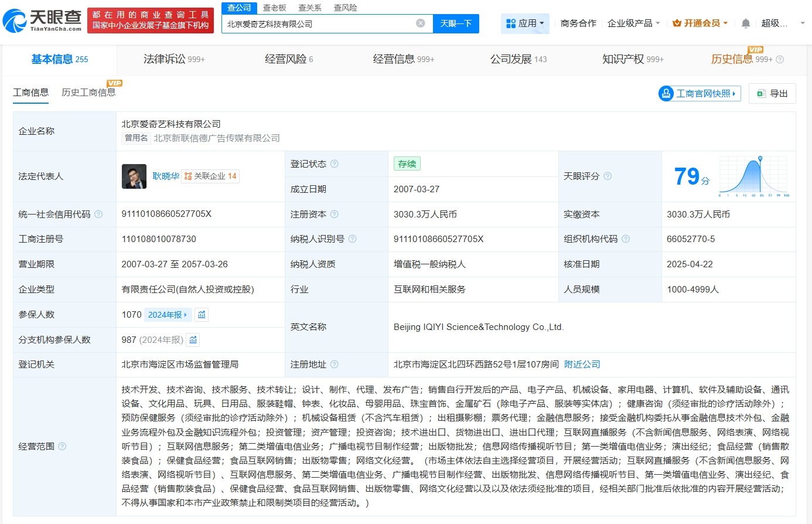The width and height of the screenshot is (812, 524).
Task: Open the 附近公司 link
Action: [582, 364]
